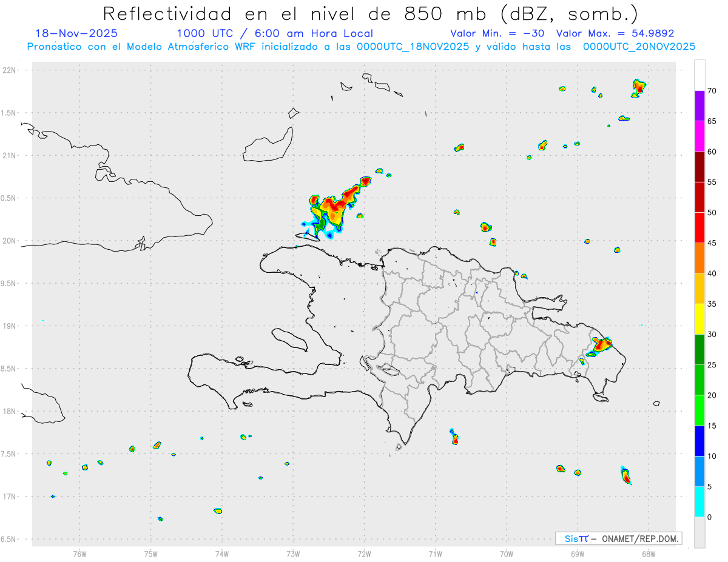Pick the orange 40–45 dBZ colorbar segment

click(x=699, y=258)
